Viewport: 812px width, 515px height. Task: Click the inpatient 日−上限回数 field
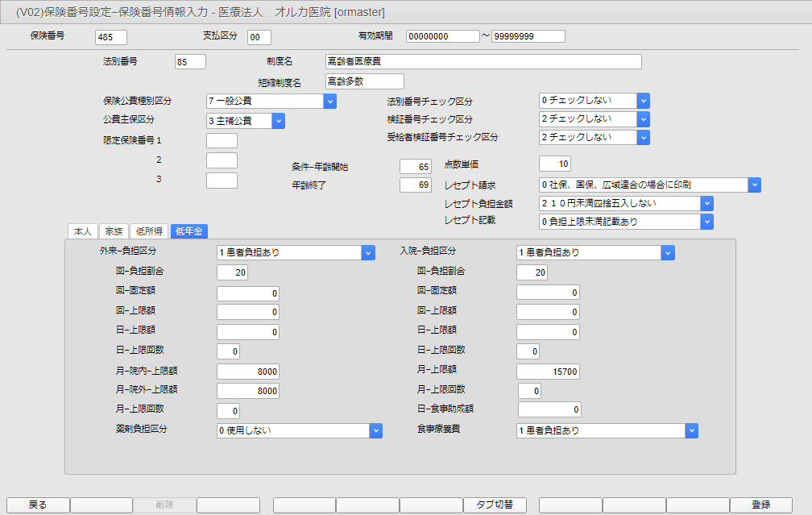528,351
